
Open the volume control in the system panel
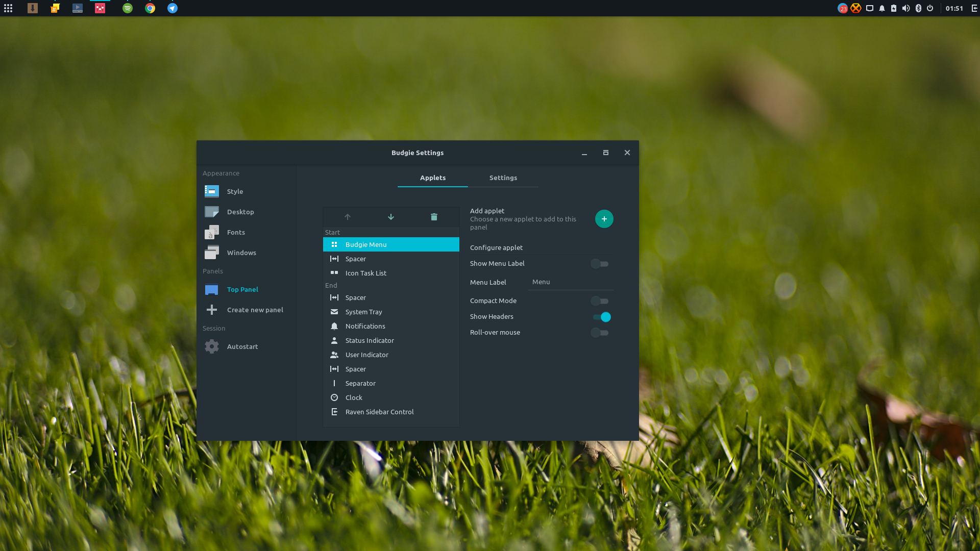pos(906,8)
